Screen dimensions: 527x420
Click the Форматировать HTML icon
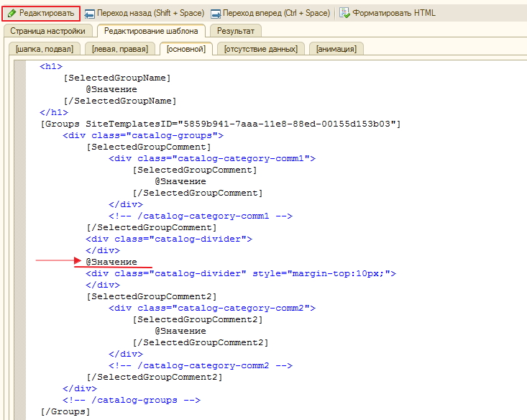pos(344,13)
